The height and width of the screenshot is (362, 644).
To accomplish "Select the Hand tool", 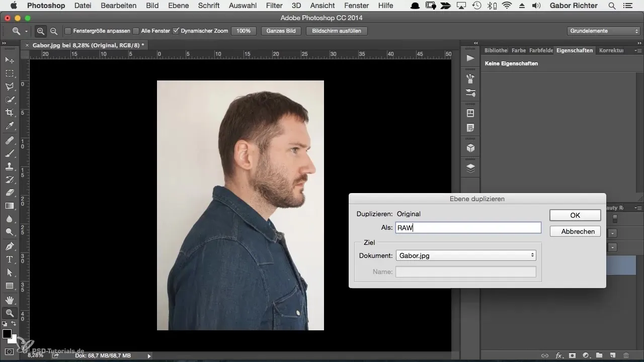I will click(x=9, y=301).
